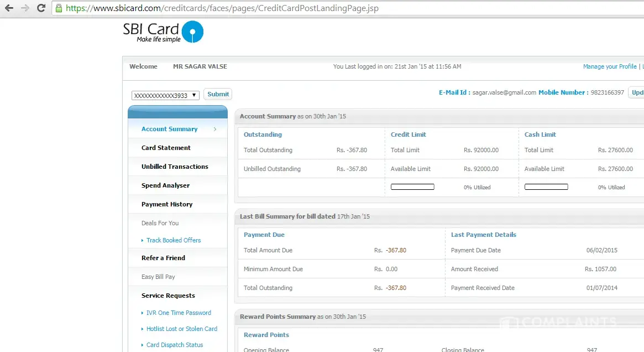Select Total Outstanding -367.80 in Last Bill Summary
The height and width of the screenshot is (352, 644).
click(x=396, y=288)
